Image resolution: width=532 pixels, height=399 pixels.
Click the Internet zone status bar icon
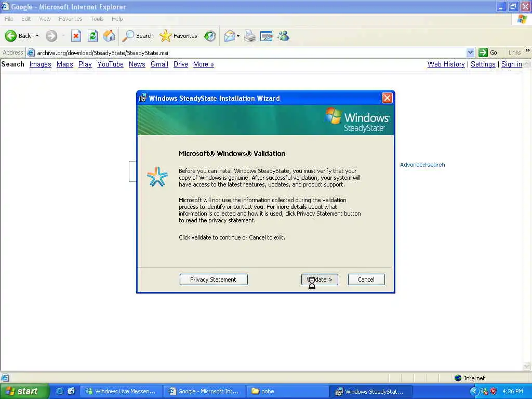point(458,378)
